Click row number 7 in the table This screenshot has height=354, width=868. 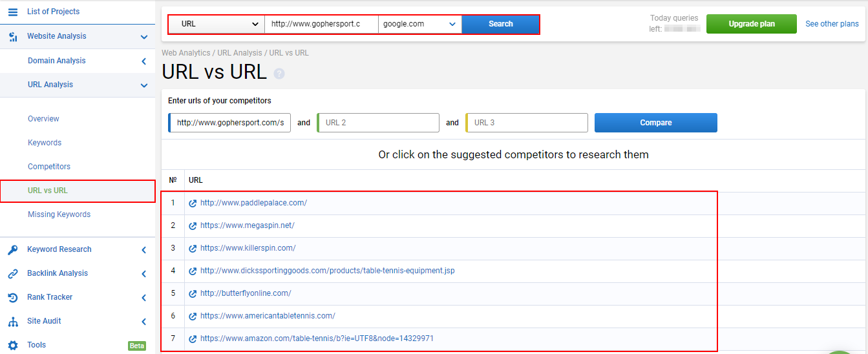point(173,338)
